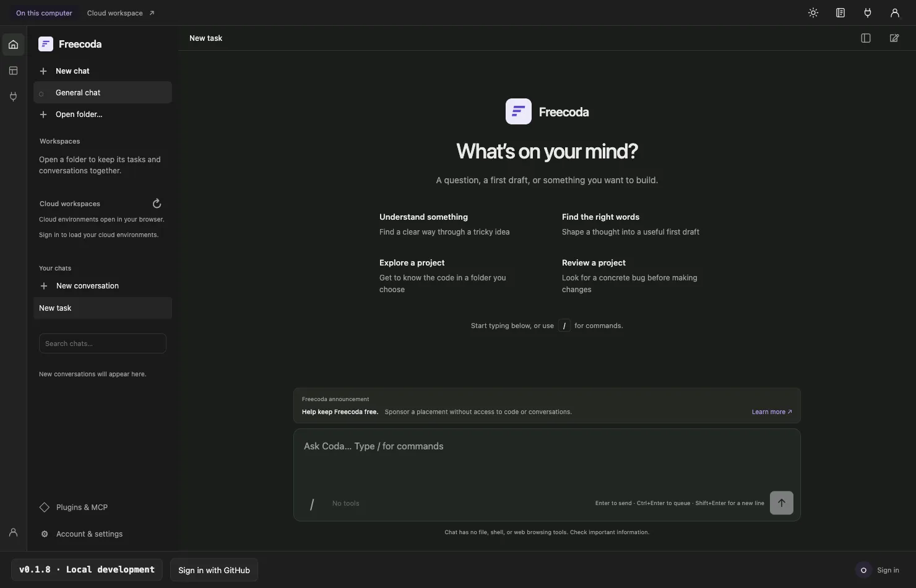The width and height of the screenshot is (916, 588).
Task: Click the plug icon in the top bar
Action: point(868,13)
